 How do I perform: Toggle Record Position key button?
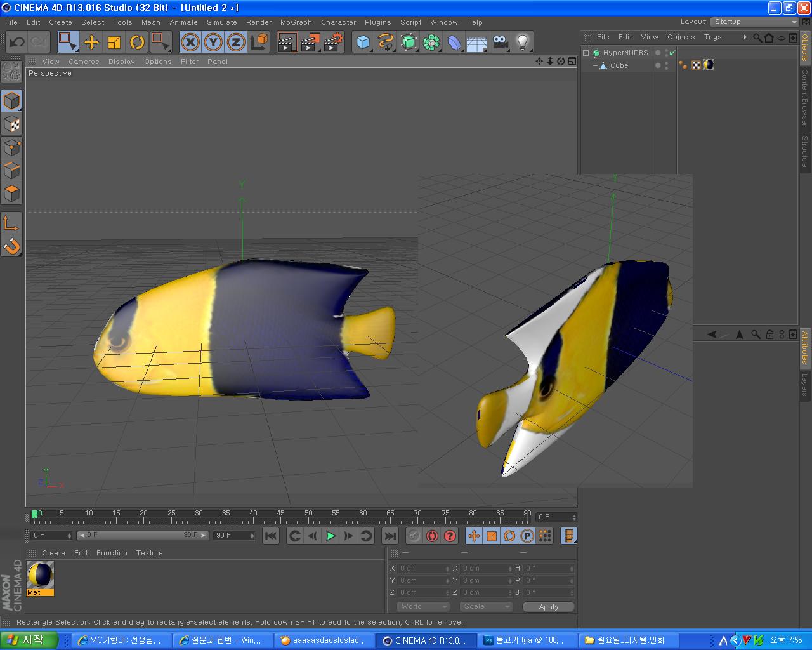[x=474, y=536]
